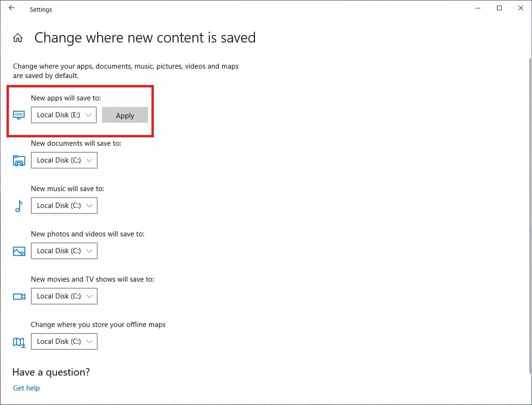Select the Home icon
The image size is (532, 405).
(x=17, y=37)
